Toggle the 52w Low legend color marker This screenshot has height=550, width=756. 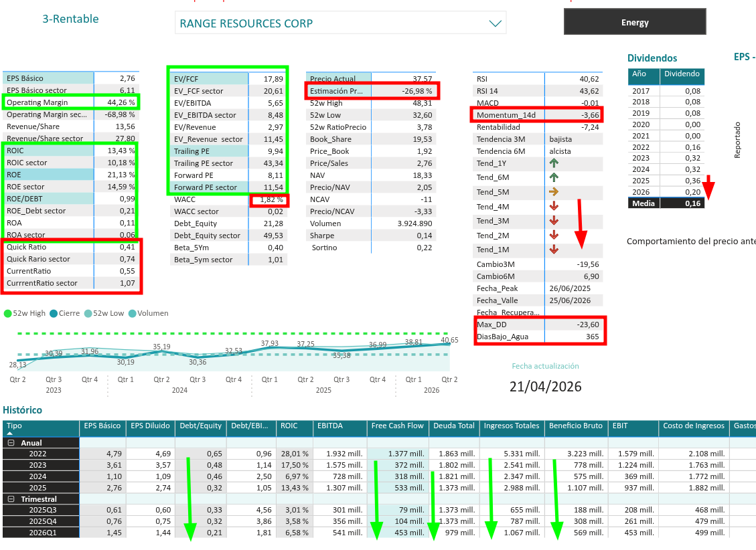click(88, 314)
